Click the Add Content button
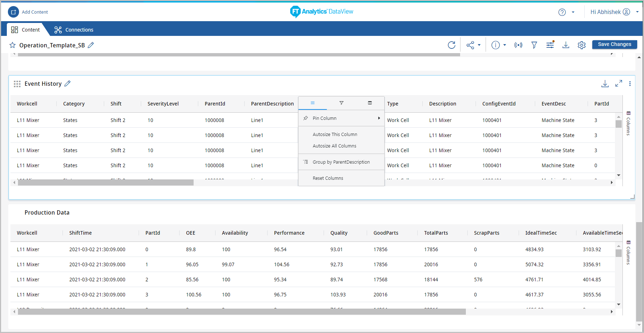The height and width of the screenshot is (333, 644). pyautogui.click(x=28, y=12)
